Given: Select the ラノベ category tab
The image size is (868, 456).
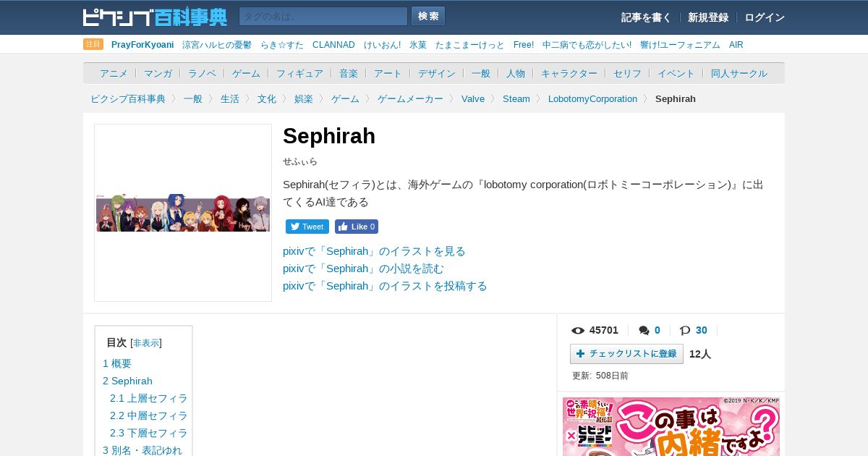Looking at the screenshot, I should pyautogui.click(x=202, y=73).
